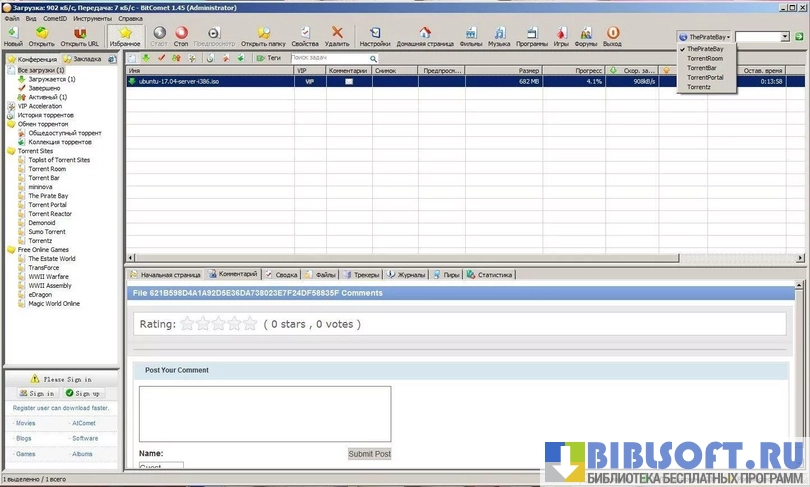Click the Sign in button

tap(36, 394)
